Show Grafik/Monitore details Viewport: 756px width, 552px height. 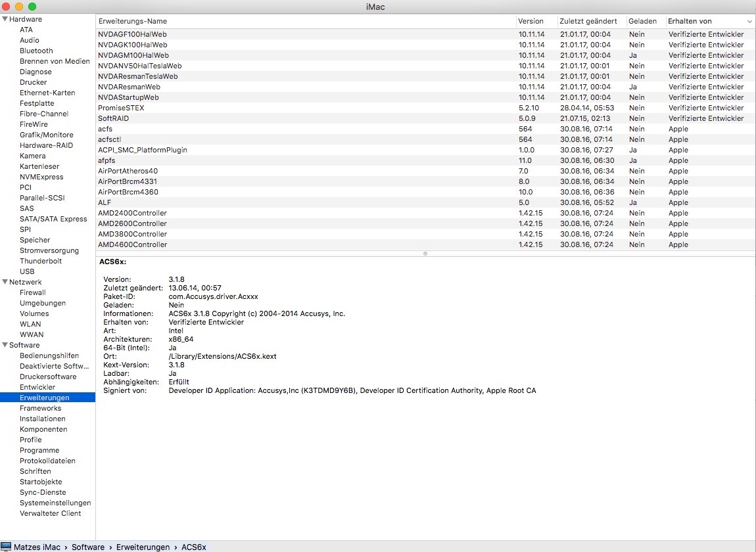[46, 135]
